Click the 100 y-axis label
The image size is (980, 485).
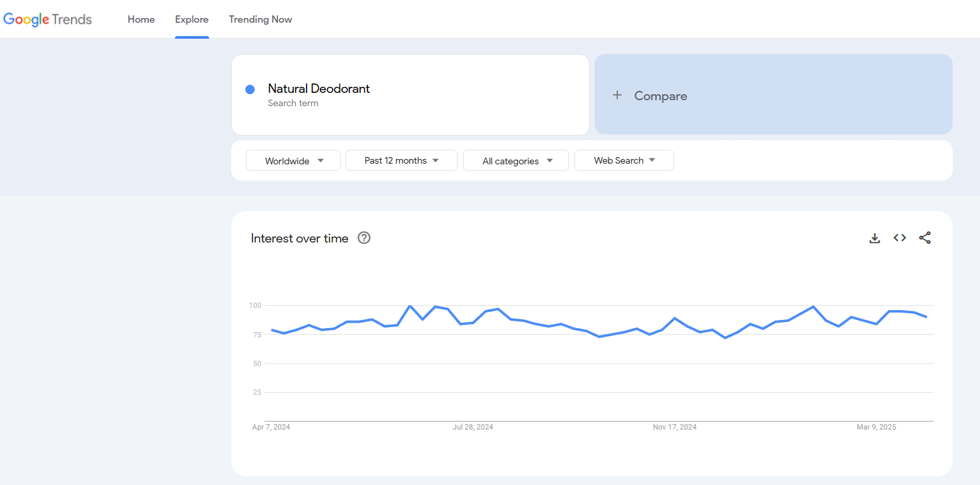(255, 306)
